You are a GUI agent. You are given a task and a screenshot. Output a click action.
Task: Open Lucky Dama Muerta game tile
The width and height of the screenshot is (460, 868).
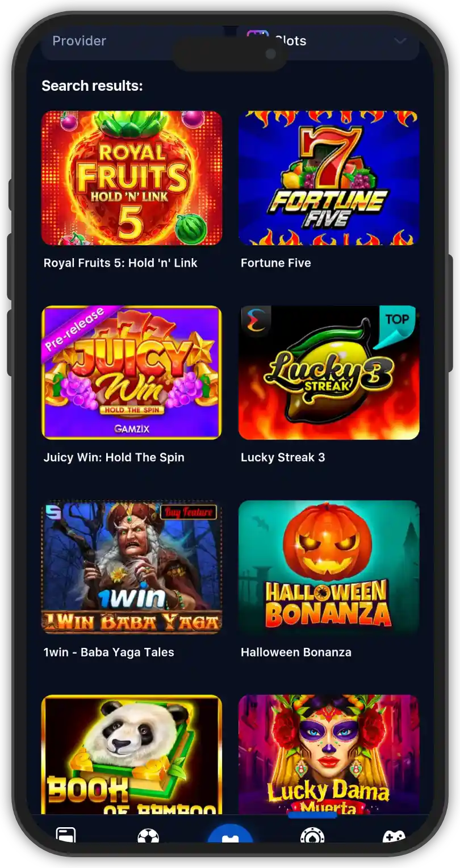(x=329, y=755)
